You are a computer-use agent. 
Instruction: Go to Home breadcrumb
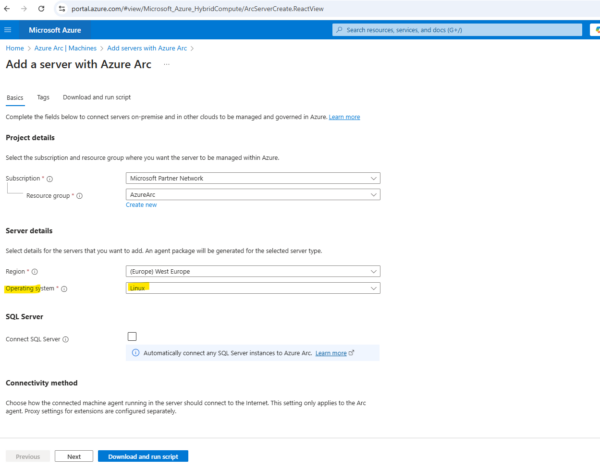pyautogui.click(x=15, y=48)
